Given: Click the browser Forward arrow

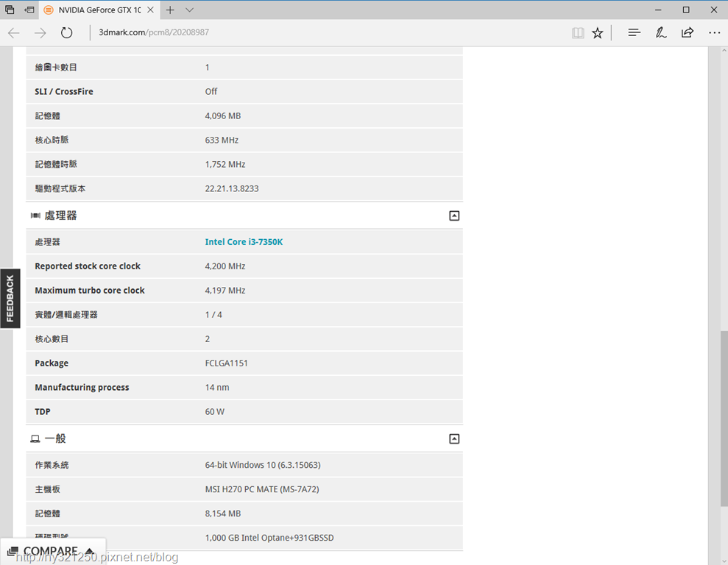Looking at the screenshot, I should click(40, 32).
